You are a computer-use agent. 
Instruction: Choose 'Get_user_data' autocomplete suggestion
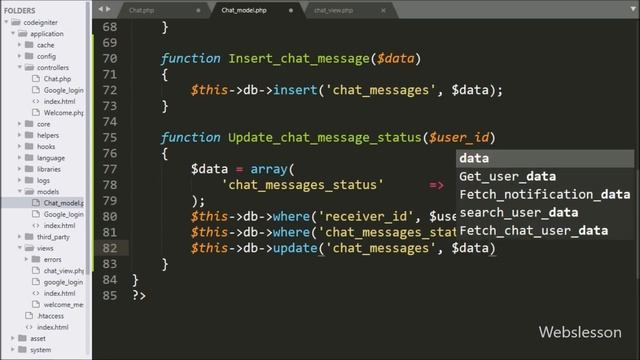point(545,176)
